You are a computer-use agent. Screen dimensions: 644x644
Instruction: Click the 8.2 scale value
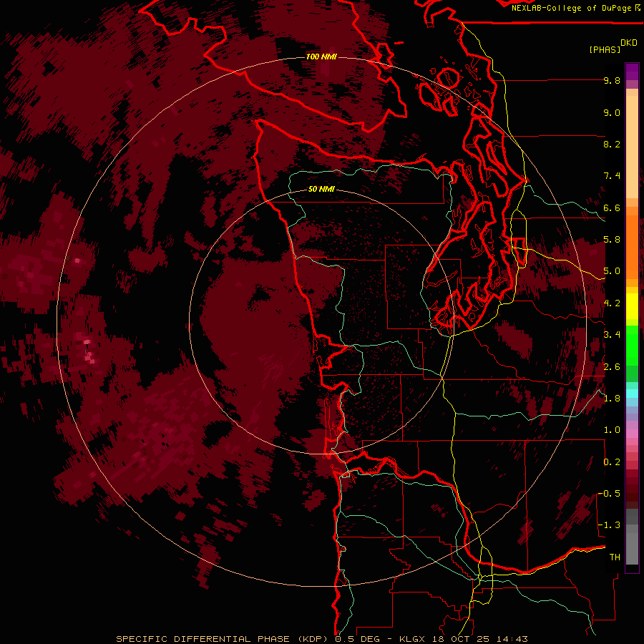click(x=612, y=144)
